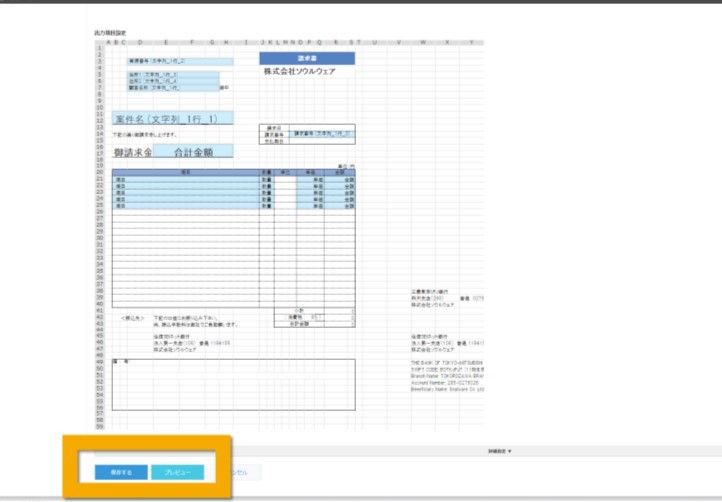Click the 請求書 title cell

pos(307,58)
